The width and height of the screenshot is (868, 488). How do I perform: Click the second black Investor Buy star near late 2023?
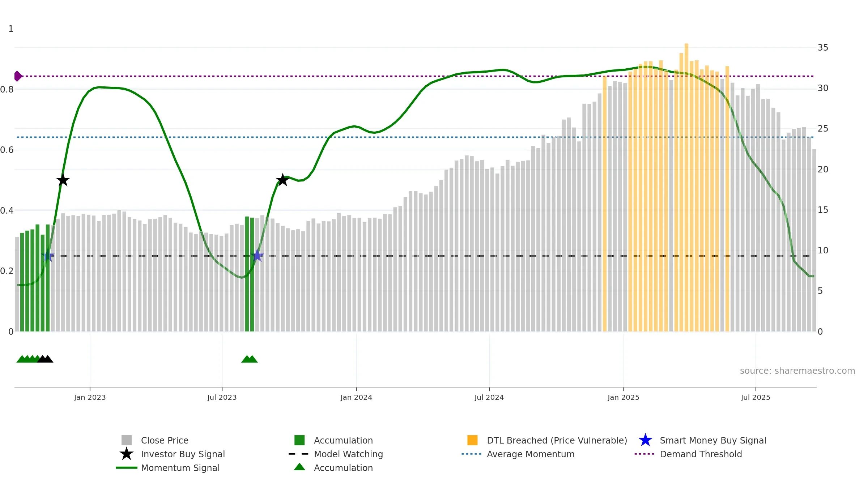[x=282, y=180]
